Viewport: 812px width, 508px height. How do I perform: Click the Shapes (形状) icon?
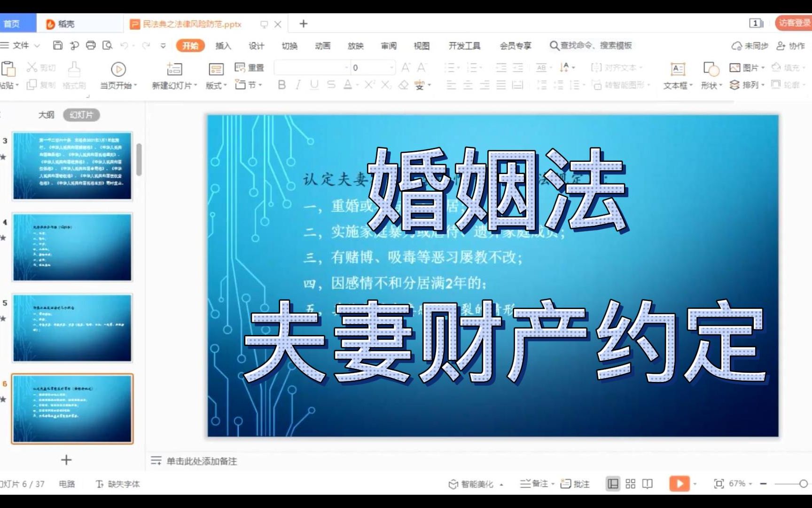point(711,70)
